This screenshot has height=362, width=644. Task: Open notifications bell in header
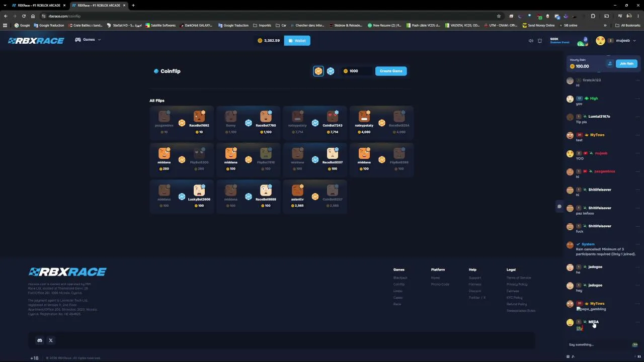[x=540, y=41]
